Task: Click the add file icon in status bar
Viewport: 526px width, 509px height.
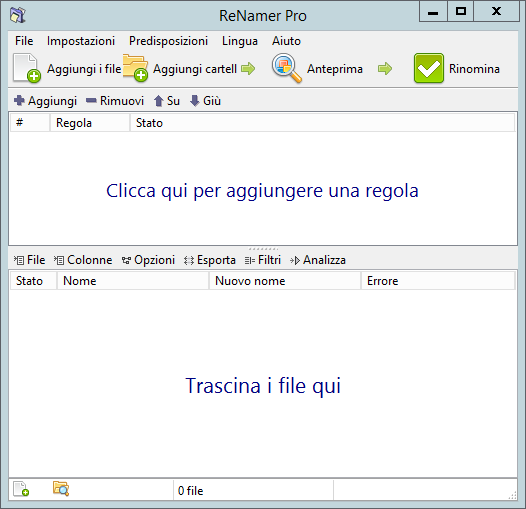Action: 21,489
